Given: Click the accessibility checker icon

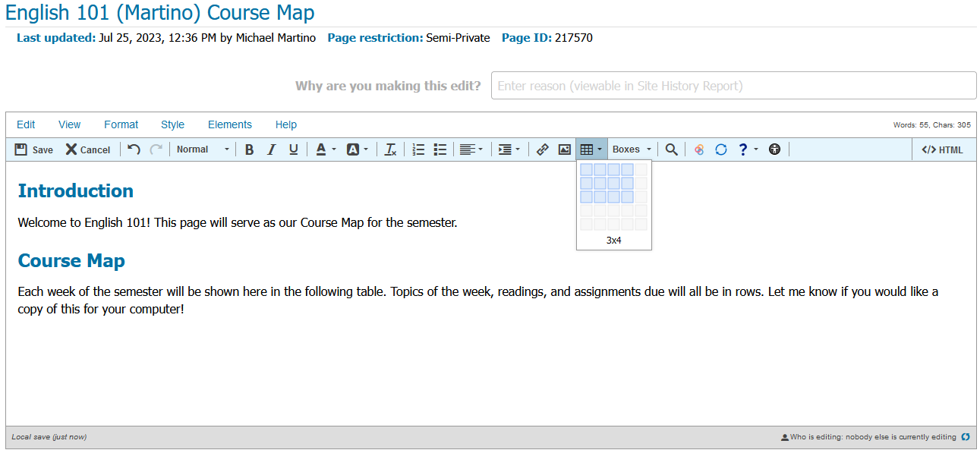Looking at the screenshot, I should (x=774, y=149).
